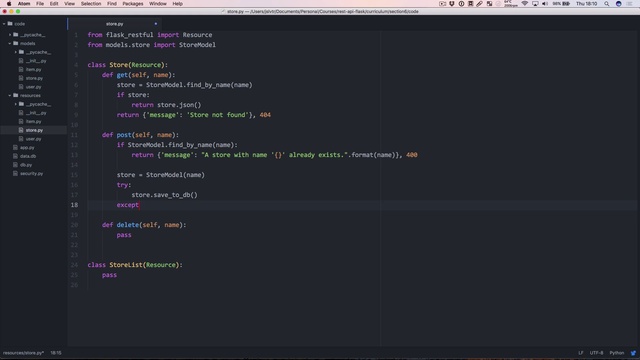Click the resources folder icon
This screenshot has width=640, height=360.
pos(16,95)
